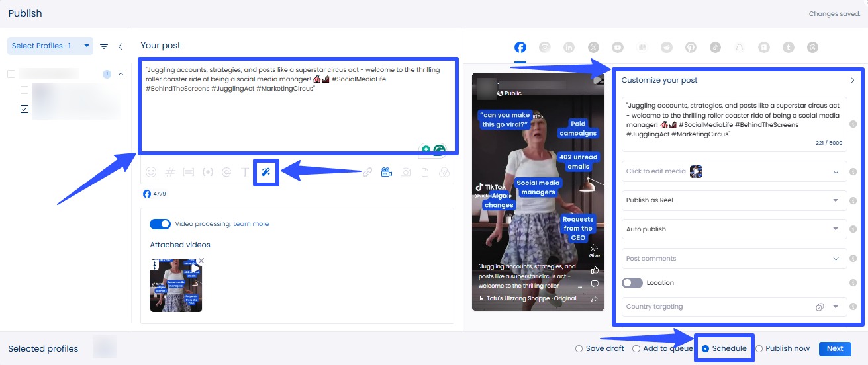The width and height of the screenshot is (868, 365).
Task: Toggle the Video processing switch
Action: 160,224
